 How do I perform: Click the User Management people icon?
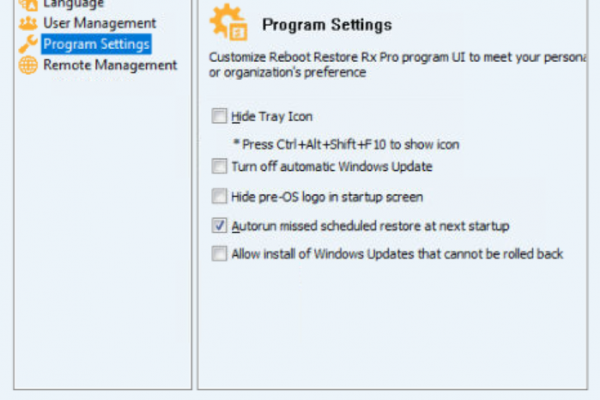tap(28, 23)
